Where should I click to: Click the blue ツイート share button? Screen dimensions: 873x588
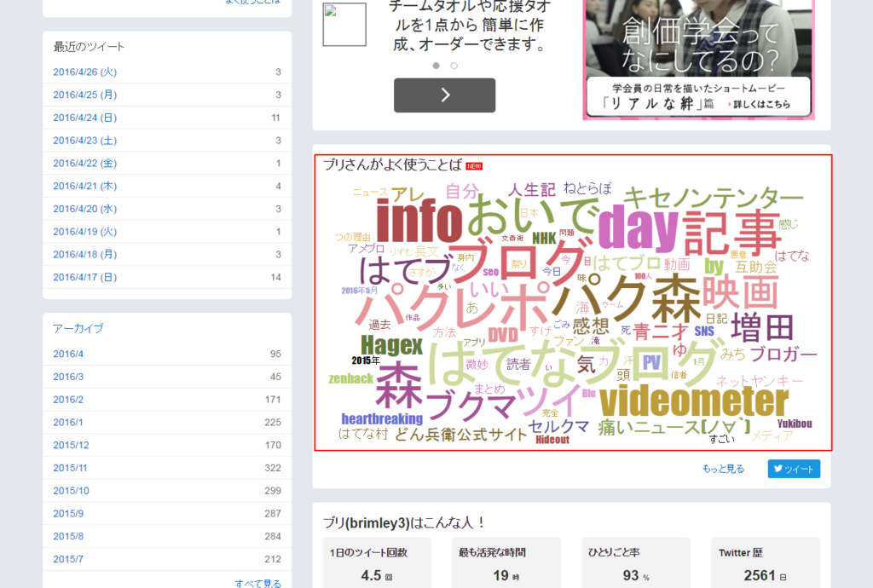pos(794,469)
